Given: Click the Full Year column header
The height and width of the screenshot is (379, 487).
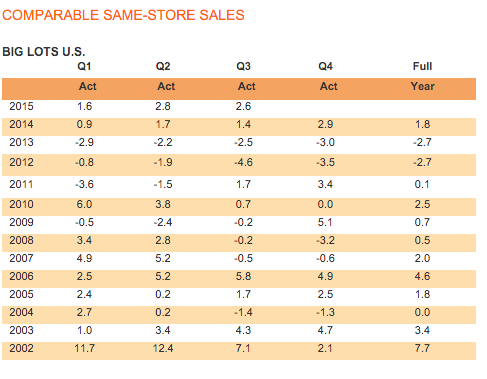Looking at the screenshot, I should pos(422,76).
